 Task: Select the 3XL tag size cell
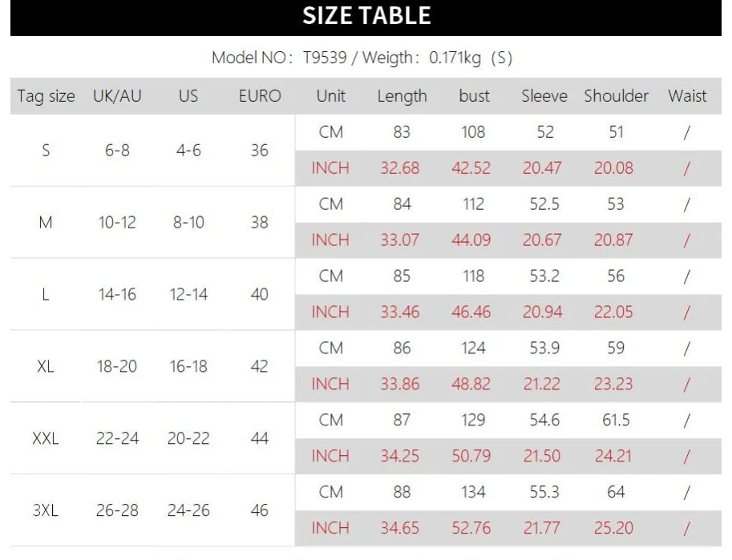[x=46, y=510]
